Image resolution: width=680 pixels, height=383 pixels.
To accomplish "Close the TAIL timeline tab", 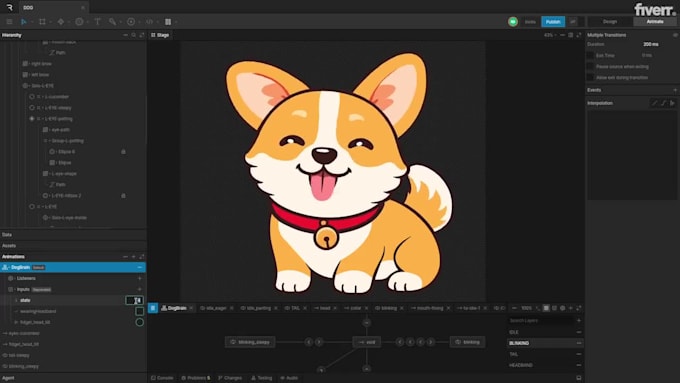I will (x=305, y=308).
